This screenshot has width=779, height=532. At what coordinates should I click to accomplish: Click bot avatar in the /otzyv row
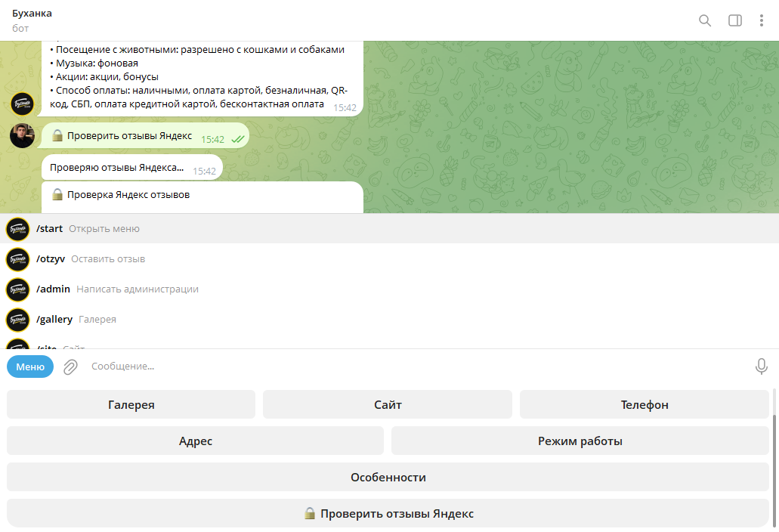tap(18, 259)
